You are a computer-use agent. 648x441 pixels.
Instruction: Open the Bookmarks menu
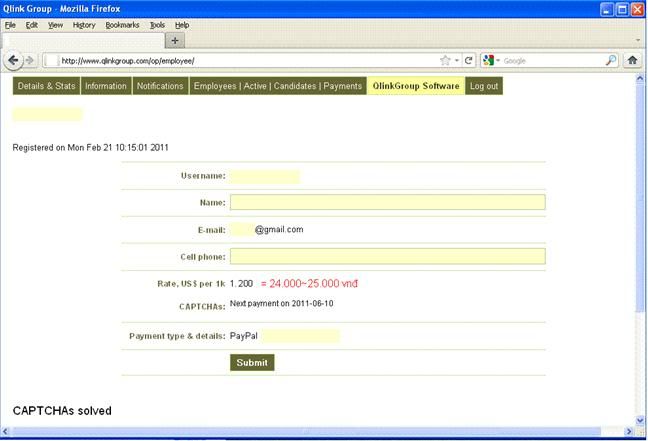122,25
